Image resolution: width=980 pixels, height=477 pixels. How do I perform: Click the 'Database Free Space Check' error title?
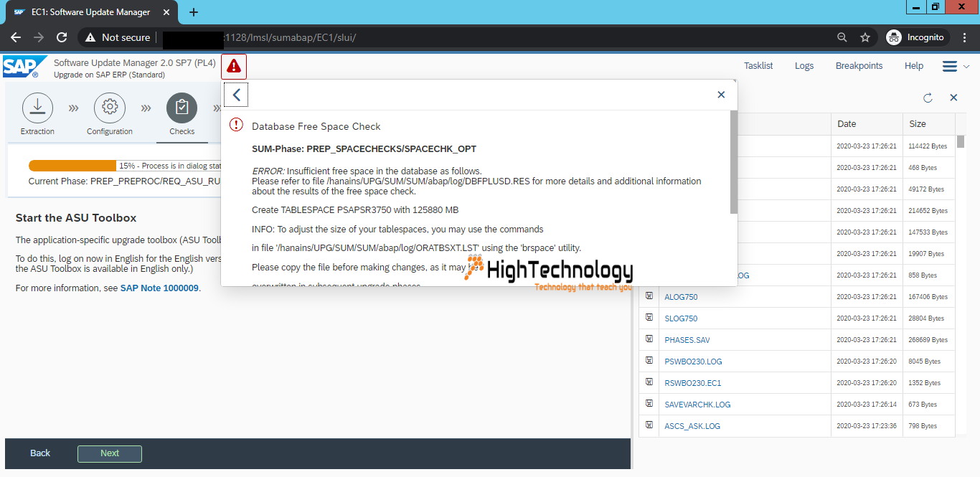316,126
